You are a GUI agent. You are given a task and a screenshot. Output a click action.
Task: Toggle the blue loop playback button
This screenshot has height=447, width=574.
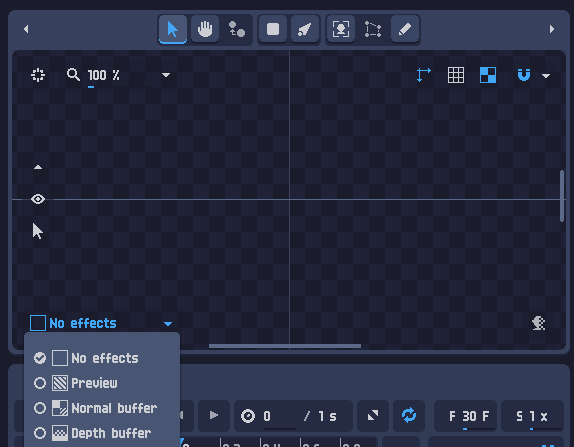pyautogui.click(x=409, y=416)
